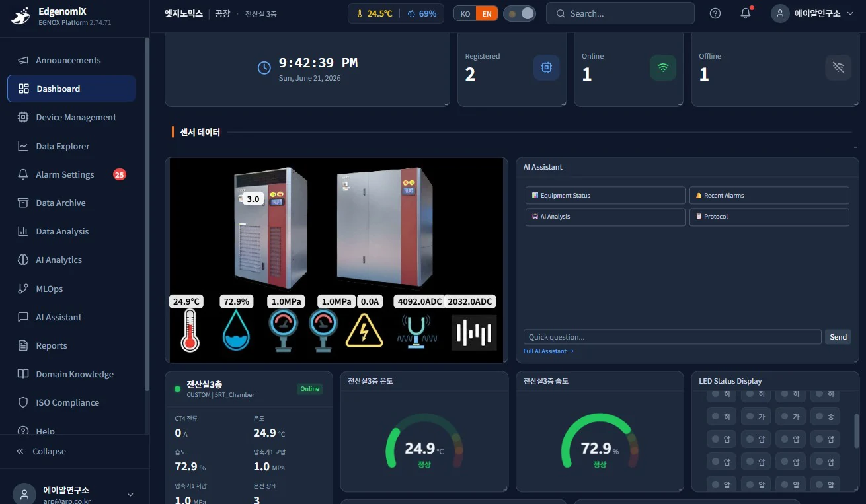
Task: Click the yellow electrical warning icon
Action: pos(364,330)
